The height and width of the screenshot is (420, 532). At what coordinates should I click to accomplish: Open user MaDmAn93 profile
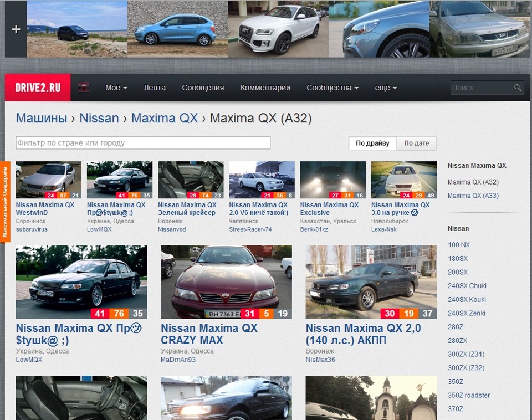pyautogui.click(x=178, y=360)
